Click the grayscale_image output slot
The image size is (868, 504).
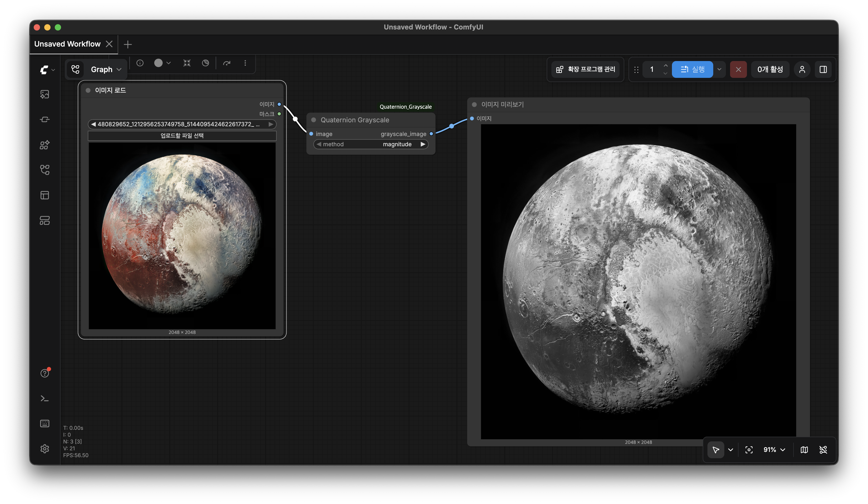[431, 134]
